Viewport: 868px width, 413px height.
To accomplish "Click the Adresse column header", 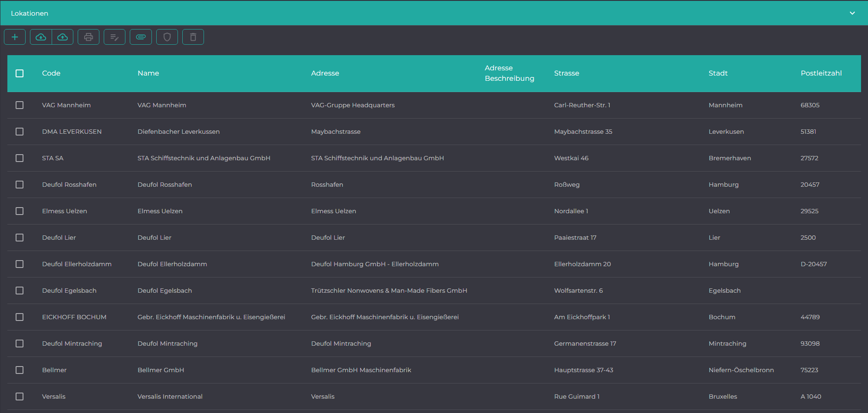I will point(325,73).
